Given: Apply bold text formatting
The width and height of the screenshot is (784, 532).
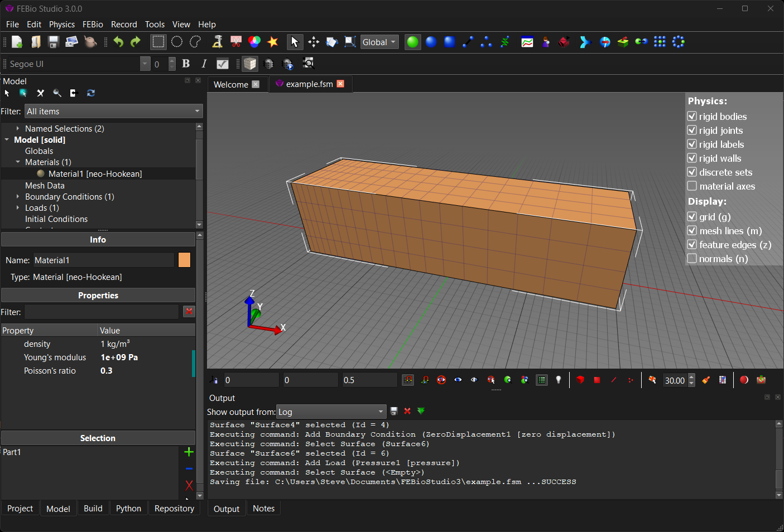Looking at the screenshot, I should 186,64.
